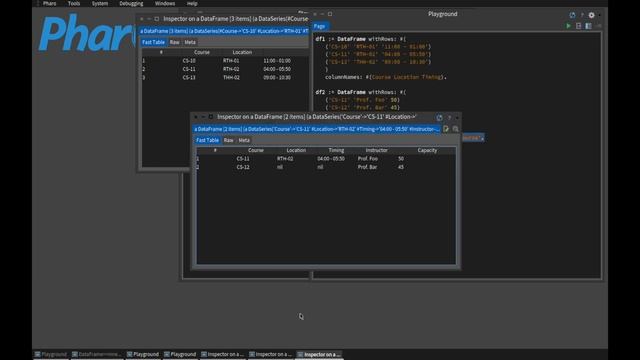640x360 pixels.
Task: Open the Pharo menu
Action: [x=49, y=3]
